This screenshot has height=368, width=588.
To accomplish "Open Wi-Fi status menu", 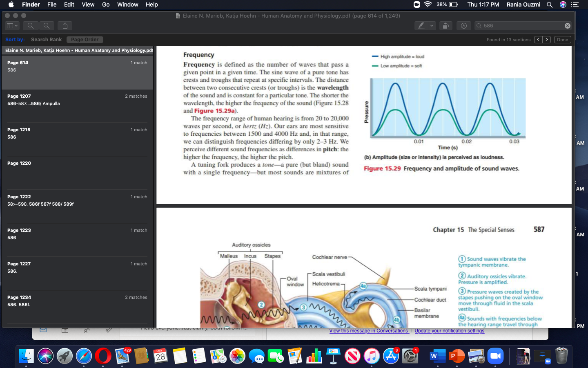I will [x=428, y=4].
